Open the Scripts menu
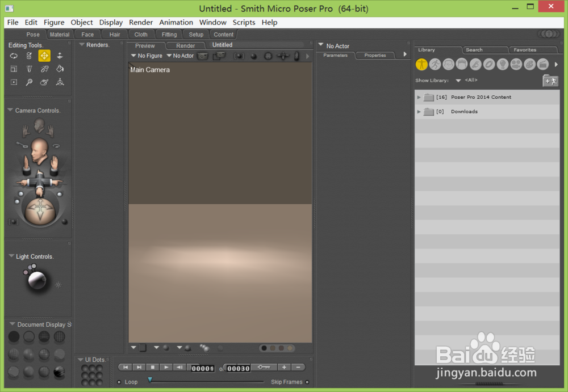The width and height of the screenshot is (568, 392). tap(244, 23)
